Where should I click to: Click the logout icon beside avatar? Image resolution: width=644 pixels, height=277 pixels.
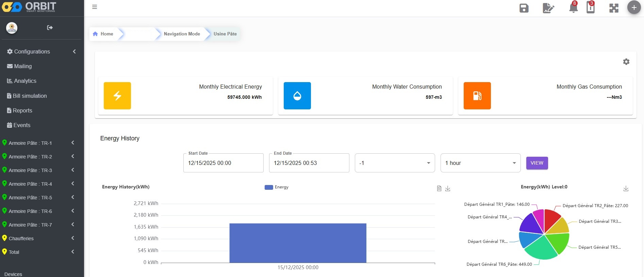[x=50, y=28]
